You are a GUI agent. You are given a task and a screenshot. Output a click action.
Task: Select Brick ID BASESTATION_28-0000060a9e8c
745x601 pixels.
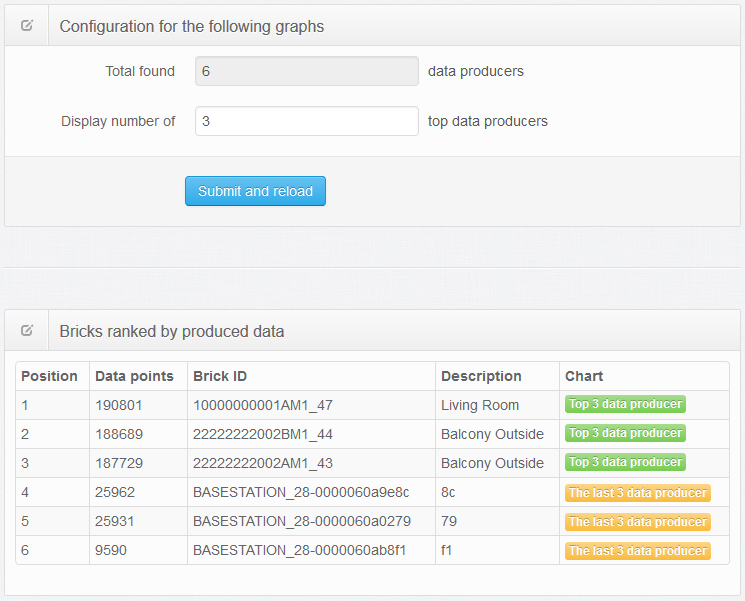(x=301, y=492)
